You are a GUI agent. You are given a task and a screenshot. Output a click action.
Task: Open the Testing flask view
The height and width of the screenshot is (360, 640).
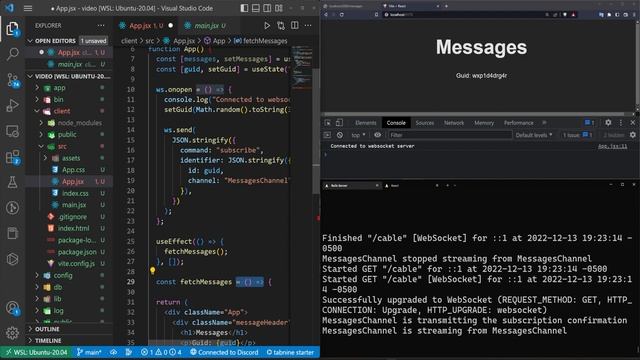click(x=12, y=182)
